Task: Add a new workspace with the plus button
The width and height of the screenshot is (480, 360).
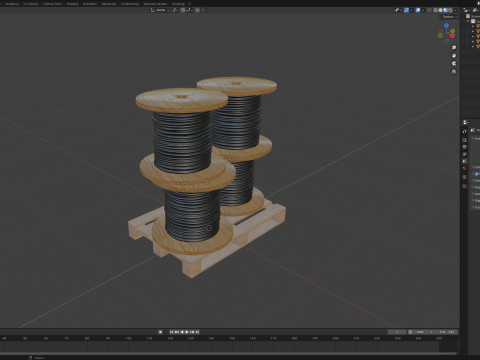Action: (190, 4)
